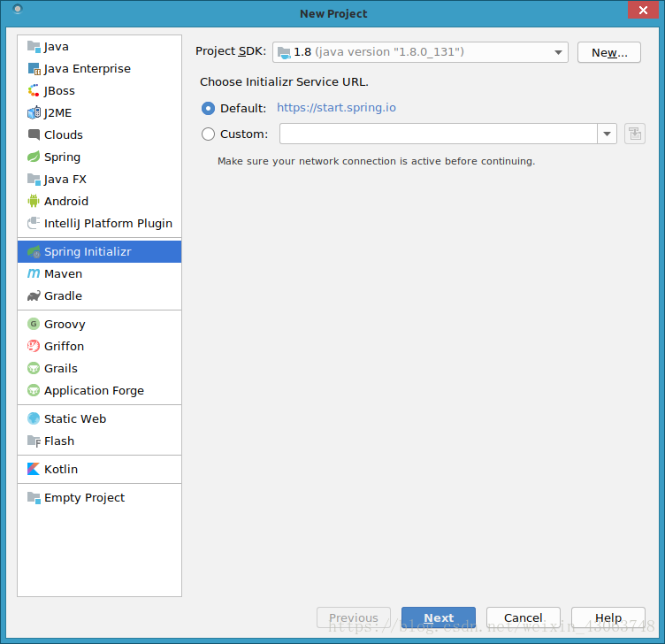Focus the Custom URL input field

point(439,134)
